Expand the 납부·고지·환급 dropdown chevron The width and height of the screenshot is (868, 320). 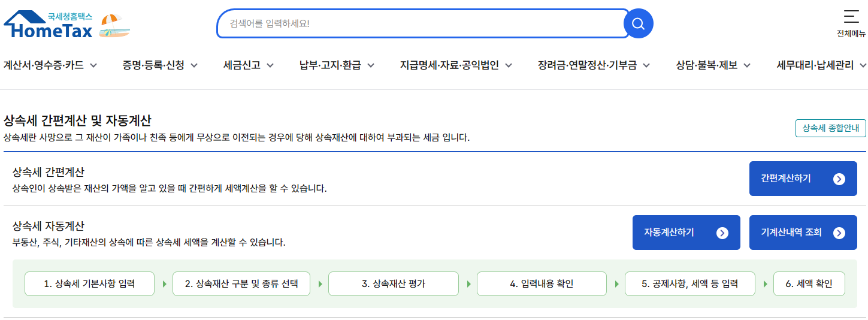coord(371,65)
